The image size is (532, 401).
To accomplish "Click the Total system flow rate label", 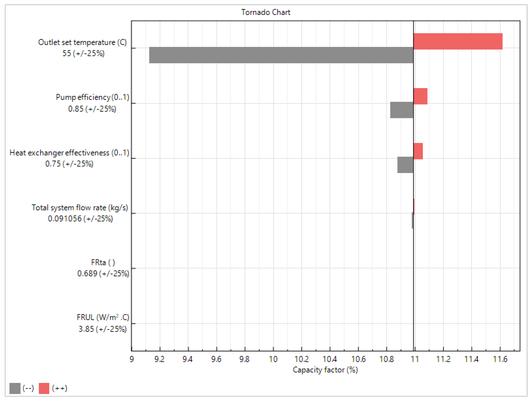I will pos(80,208).
